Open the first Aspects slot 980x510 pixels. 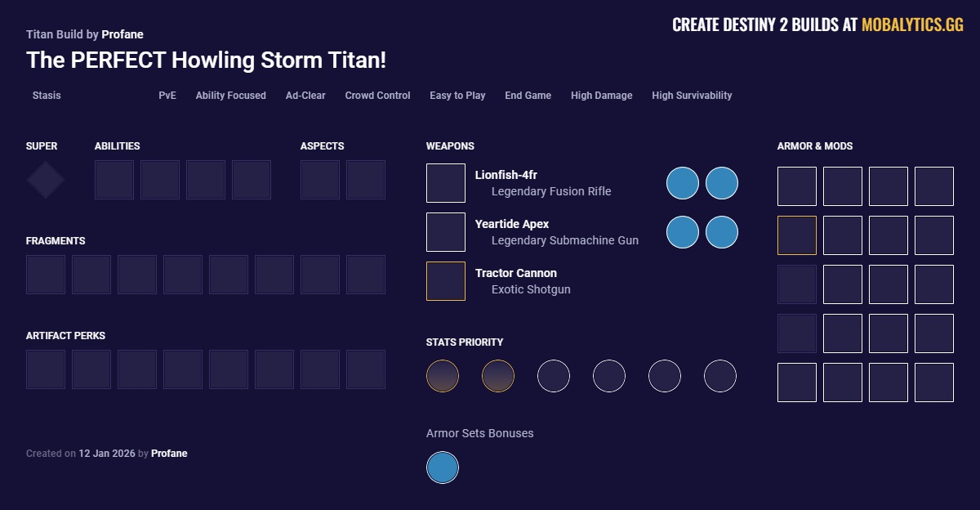pos(319,179)
